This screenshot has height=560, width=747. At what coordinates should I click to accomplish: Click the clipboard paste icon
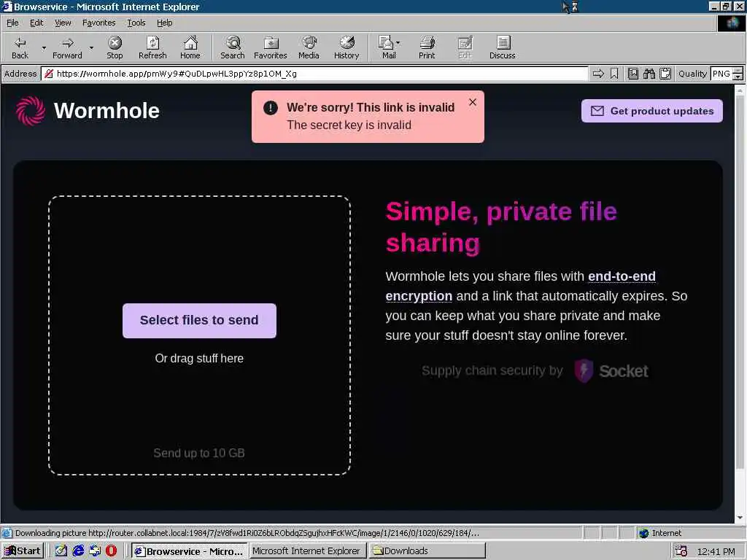[x=665, y=74]
